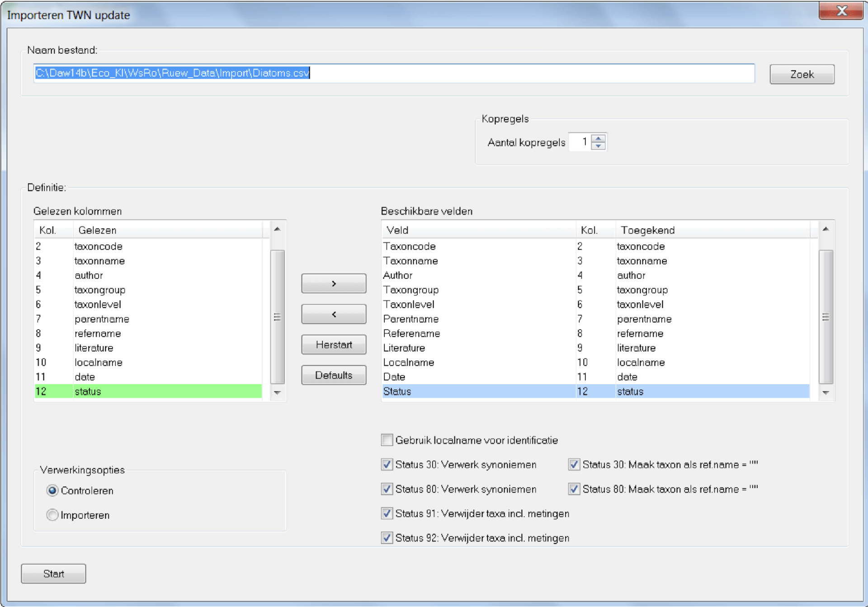Select Taxonlevel field in Beschikbare velden
This screenshot has width=868, height=607.
[x=596, y=304]
